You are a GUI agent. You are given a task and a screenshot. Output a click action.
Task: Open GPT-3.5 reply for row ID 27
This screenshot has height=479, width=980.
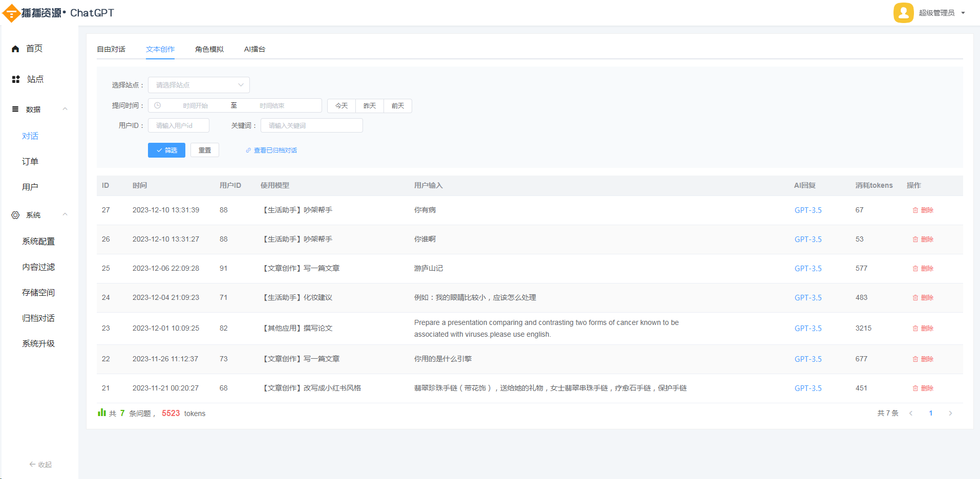tap(808, 210)
